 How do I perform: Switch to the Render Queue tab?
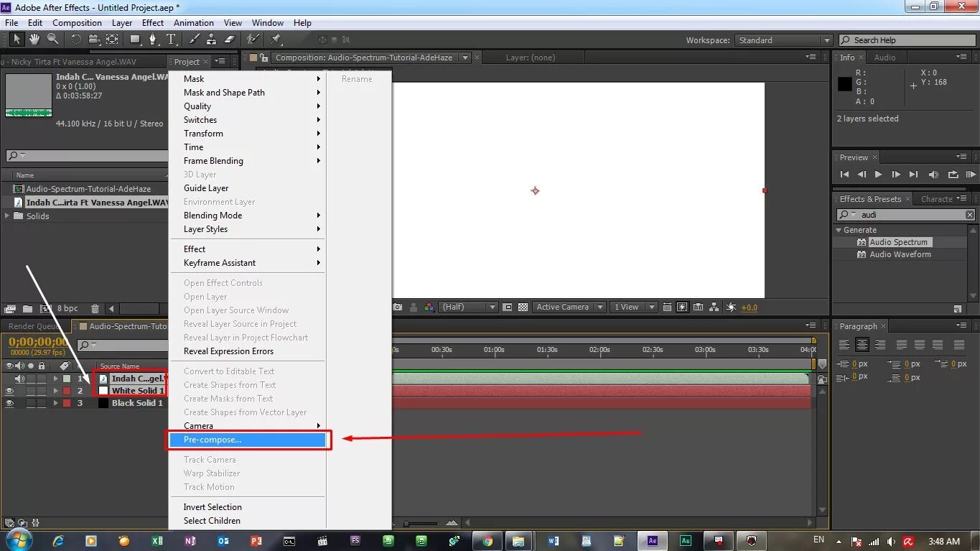pyautogui.click(x=33, y=326)
